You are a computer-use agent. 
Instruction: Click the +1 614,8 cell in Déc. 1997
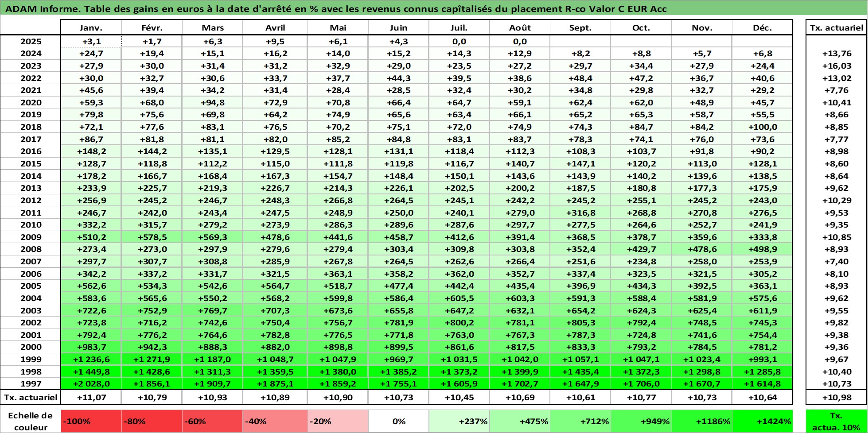click(763, 384)
